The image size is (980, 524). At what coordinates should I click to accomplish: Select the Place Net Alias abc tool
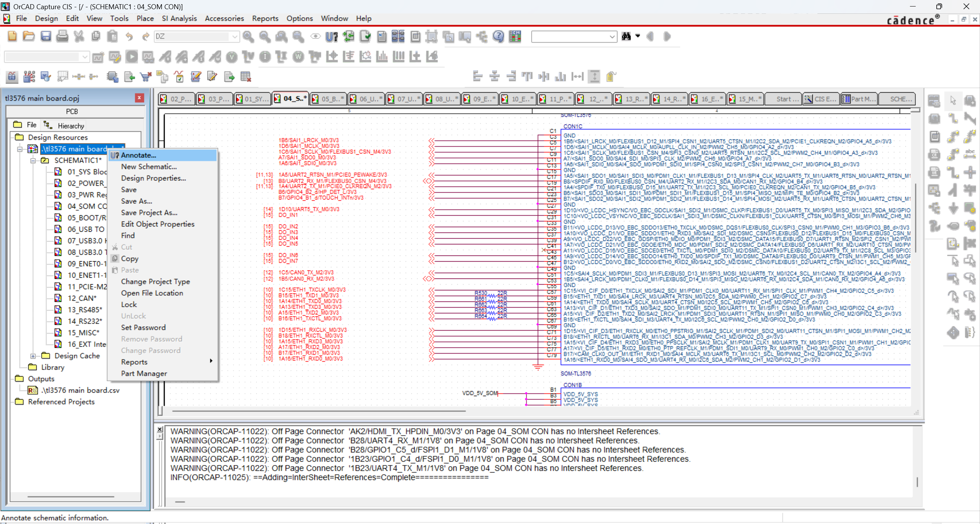pyautogui.click(x=970, y=154)
